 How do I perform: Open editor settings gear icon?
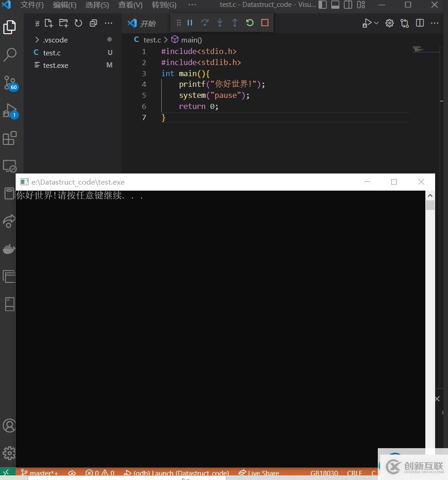click(389, 23)
